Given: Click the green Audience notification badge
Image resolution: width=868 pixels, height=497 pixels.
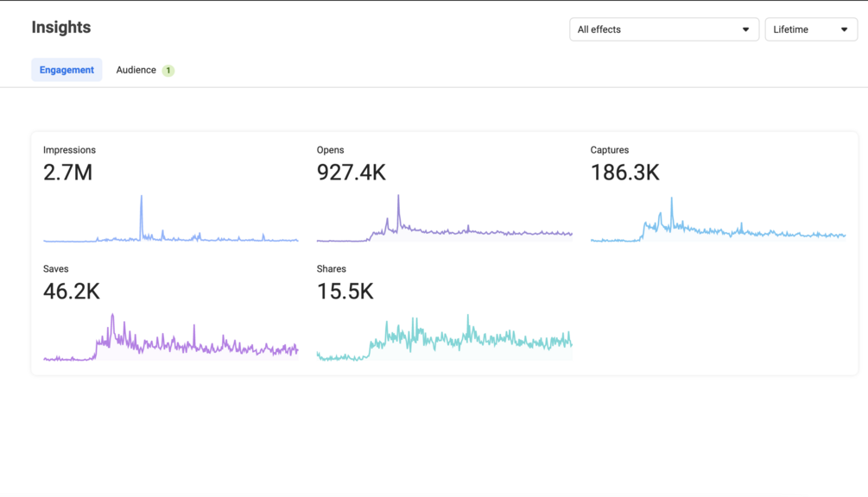Looking at the screenshot, I should 168,70.
